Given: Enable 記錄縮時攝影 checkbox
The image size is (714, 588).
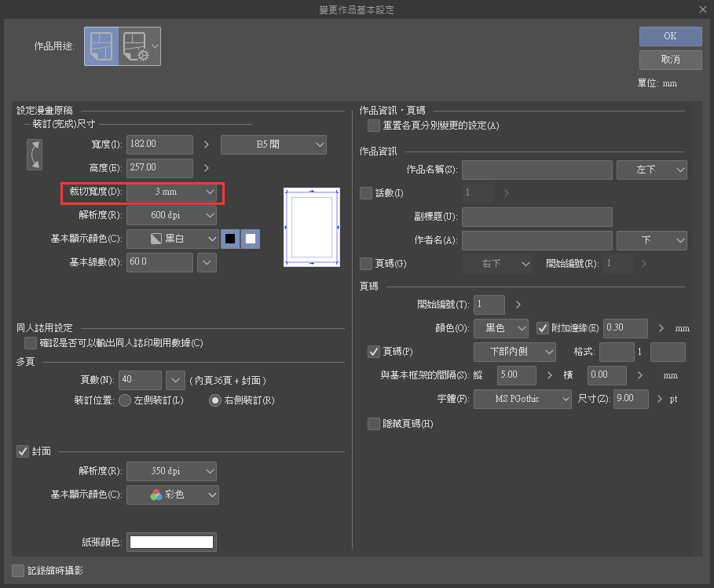Looking at the screenshot, I should point(18,571).
